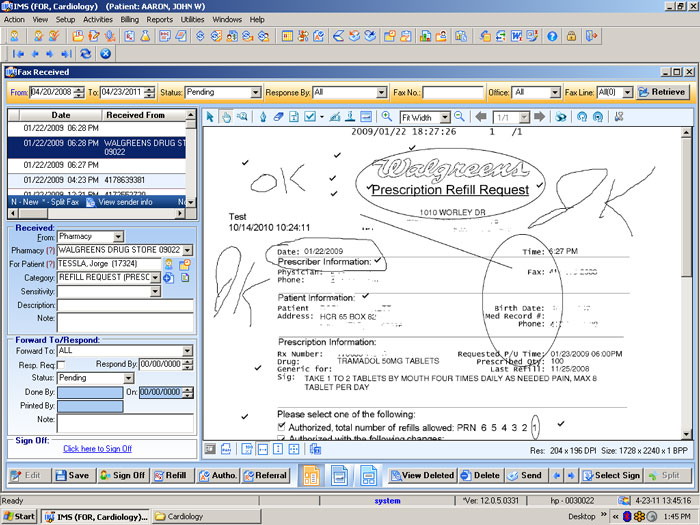The image size is (700, 525).
Task: Select the eraser tool in fax viewer
Action: (x=278, y=117)
